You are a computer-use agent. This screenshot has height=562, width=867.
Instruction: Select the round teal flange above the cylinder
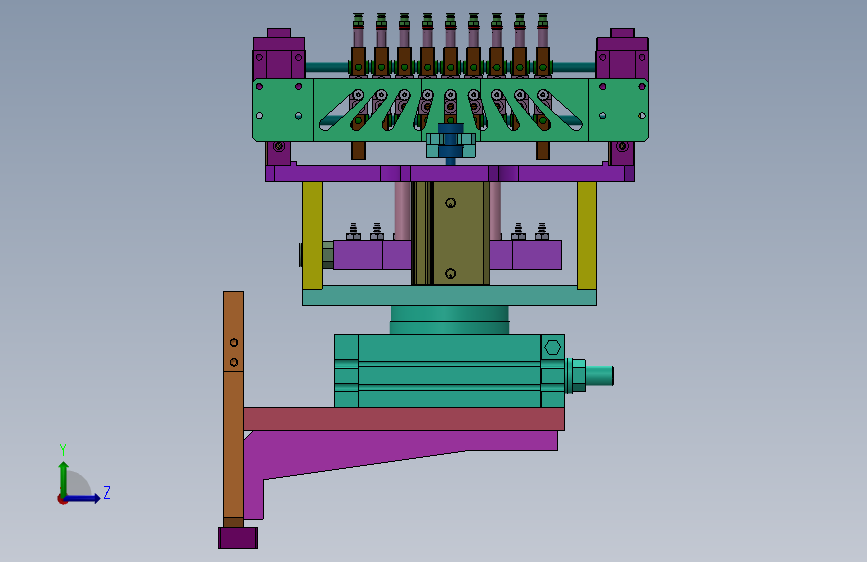pyautogui.click(x=449, y=320)
